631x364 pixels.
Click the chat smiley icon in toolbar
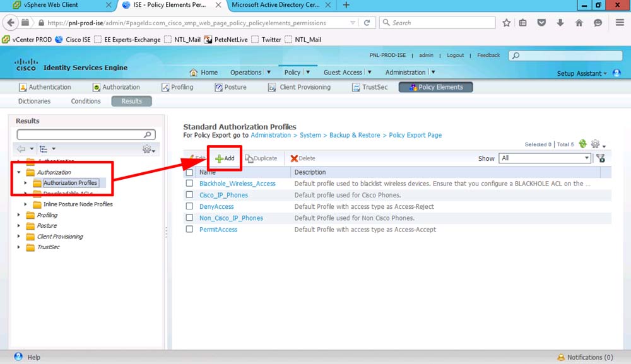598,23
